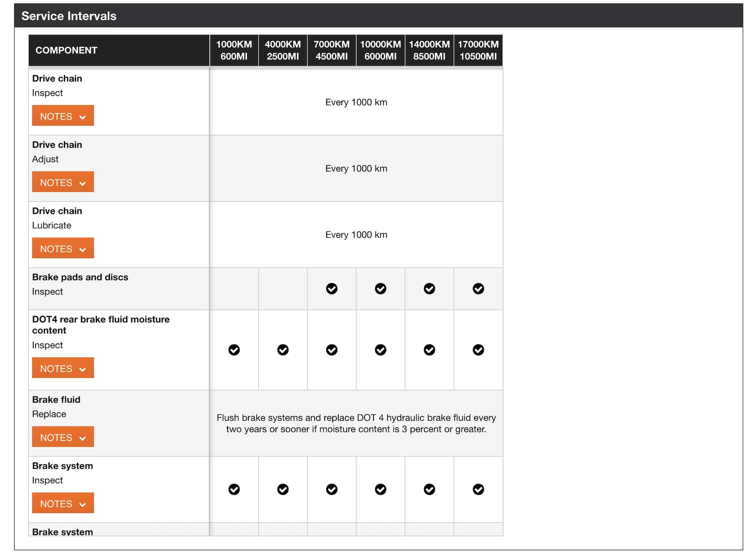Click the Service Intervals section title
This screenshot has width=756, height=552.
[x=69, y=16]
